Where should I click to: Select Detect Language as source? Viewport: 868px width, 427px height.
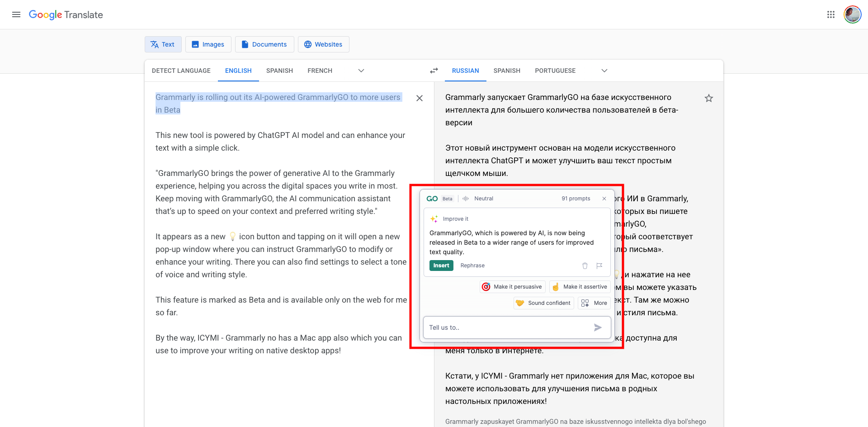click(x=181, y=71)
